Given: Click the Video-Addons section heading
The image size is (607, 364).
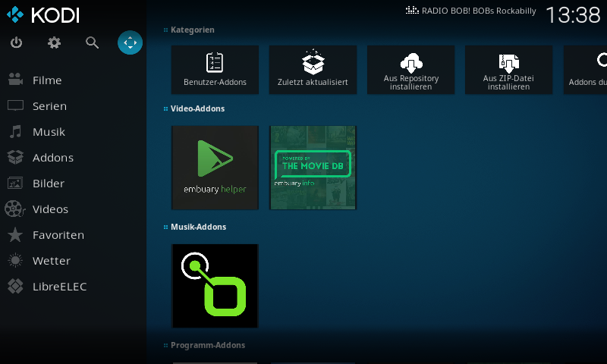Looking at the screenshot, I should click(x=197, y=108).
